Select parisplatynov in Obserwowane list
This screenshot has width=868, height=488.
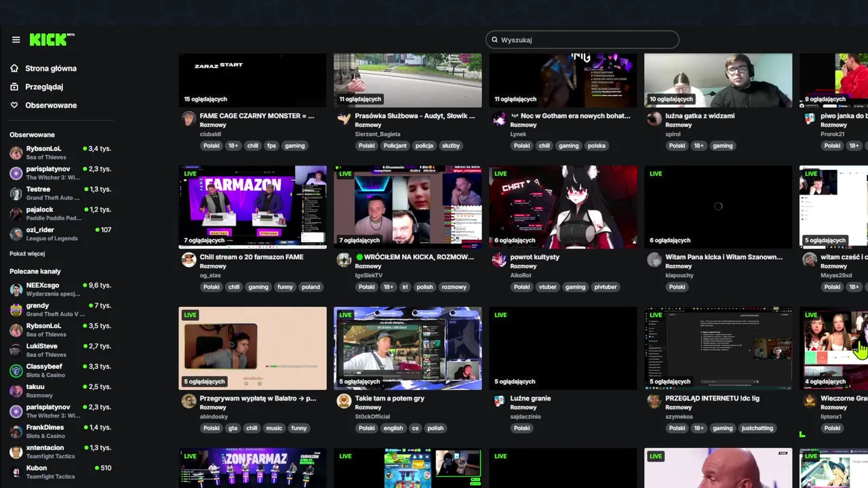pyautogui.click(x=60, y=173)
